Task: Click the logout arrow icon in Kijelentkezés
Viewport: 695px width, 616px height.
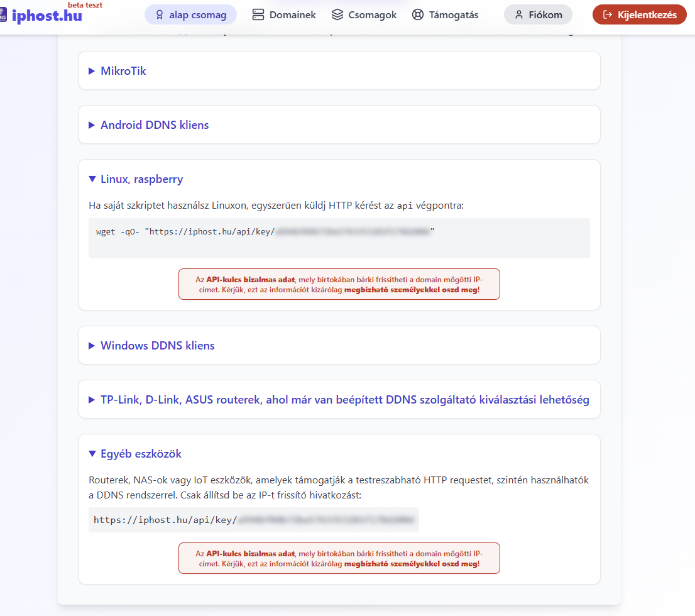Action: pos(608,15)
